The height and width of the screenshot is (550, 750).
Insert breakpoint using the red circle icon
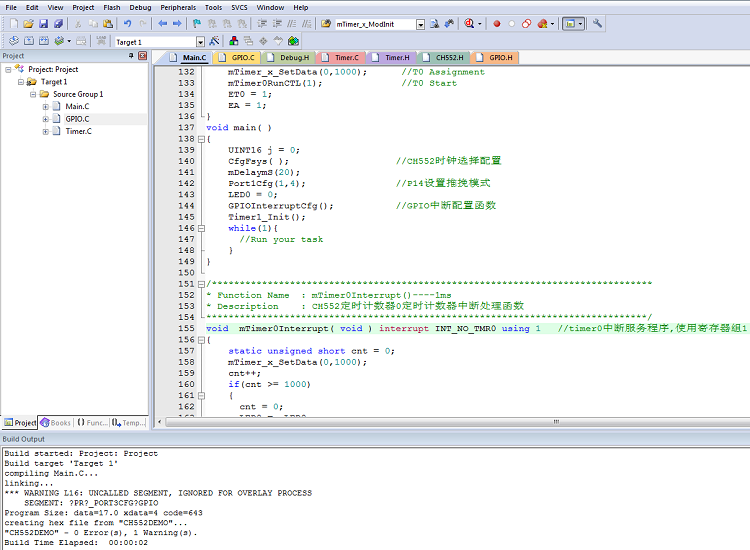tap(497, 23)
